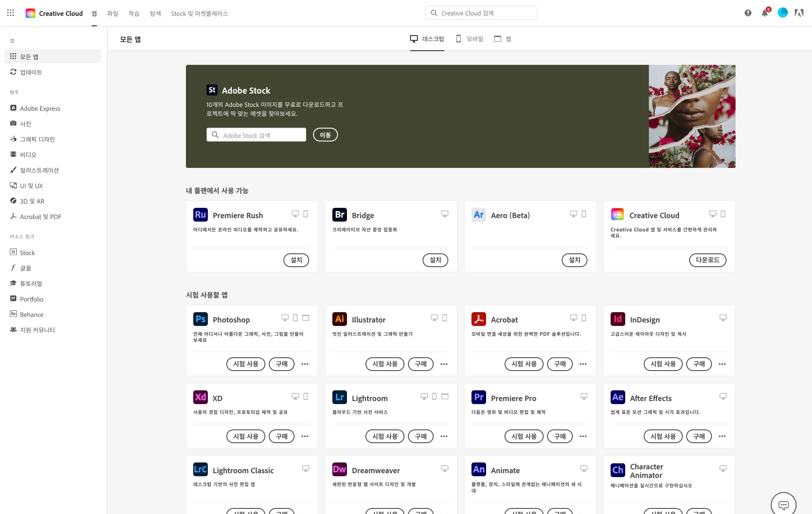Viewport: 812px width, 514px height.
Task: Click the Premiere Pro app icon
Action: 479,397
